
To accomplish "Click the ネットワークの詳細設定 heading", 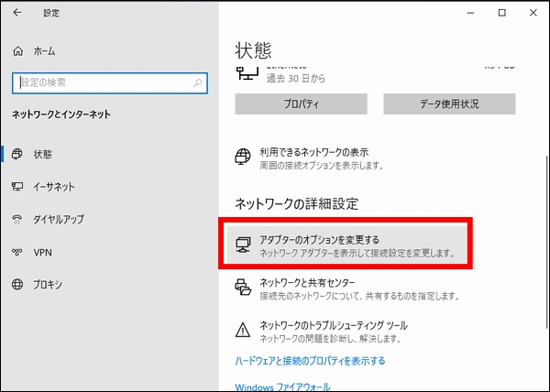I will 296,203.
